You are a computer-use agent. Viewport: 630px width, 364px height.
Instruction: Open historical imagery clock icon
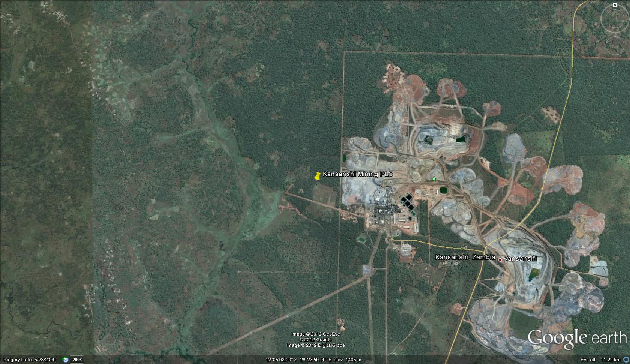click(66, 360)
